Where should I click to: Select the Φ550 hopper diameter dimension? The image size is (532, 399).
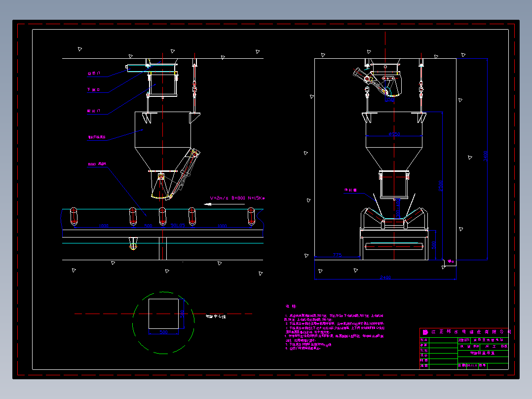[394, 134]
